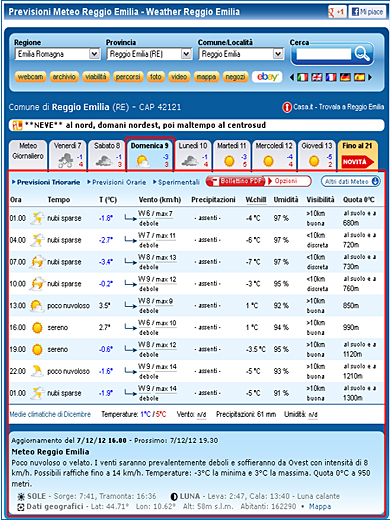This screenshot has width=390, height=520.
Task: Click the 3.5° temperature at 13.00
Action: (105, 306)
